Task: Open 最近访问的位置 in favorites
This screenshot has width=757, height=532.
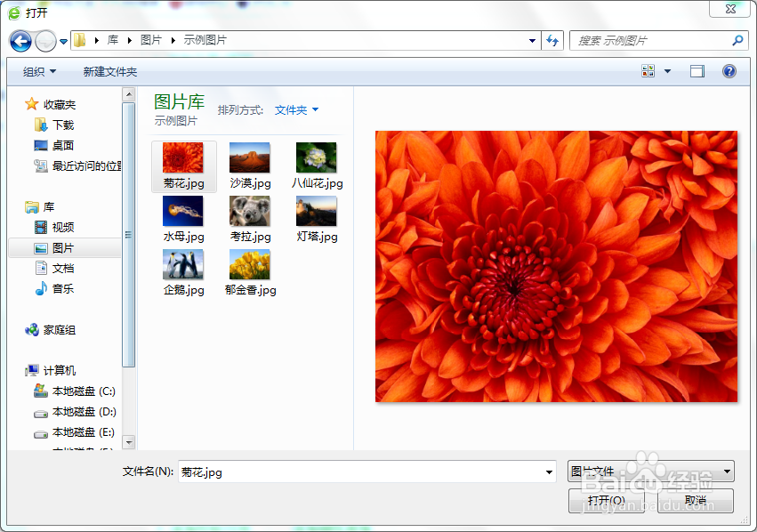Action: point(77,166)
